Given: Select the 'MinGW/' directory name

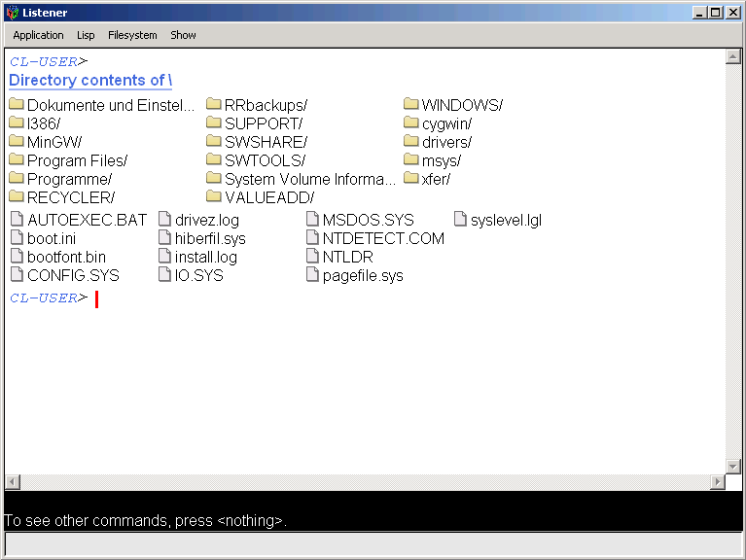Looking at the screenshot, I should pos(54,142).
